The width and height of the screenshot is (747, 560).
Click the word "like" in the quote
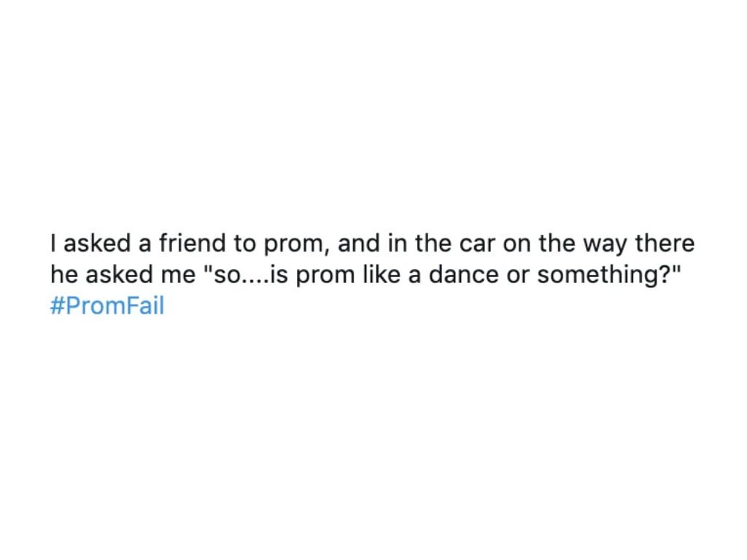[385, 274]
